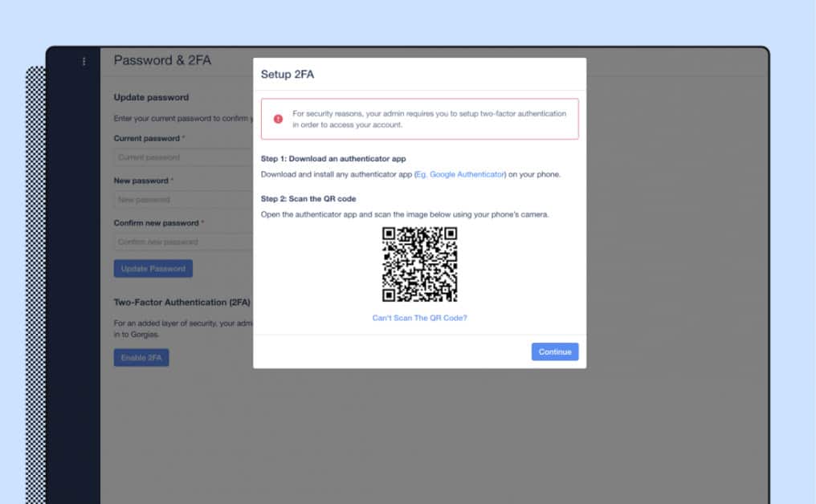
Task: Click the Confirm new password label
Action: (x=156, y=223)
